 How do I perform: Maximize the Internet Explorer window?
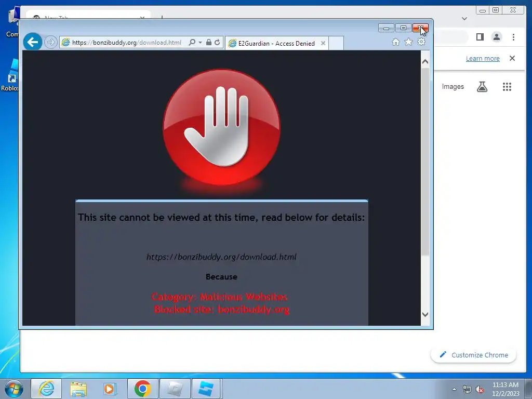point(403,28)
